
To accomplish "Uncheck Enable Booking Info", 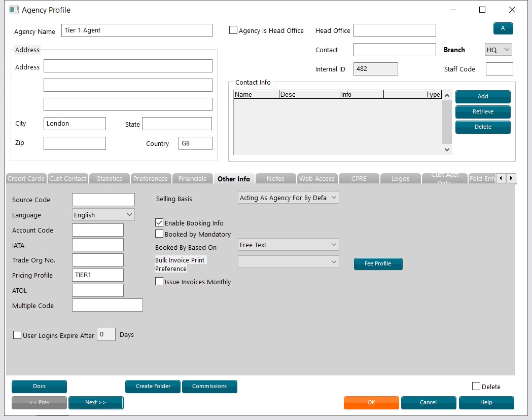I will (159, 223).
